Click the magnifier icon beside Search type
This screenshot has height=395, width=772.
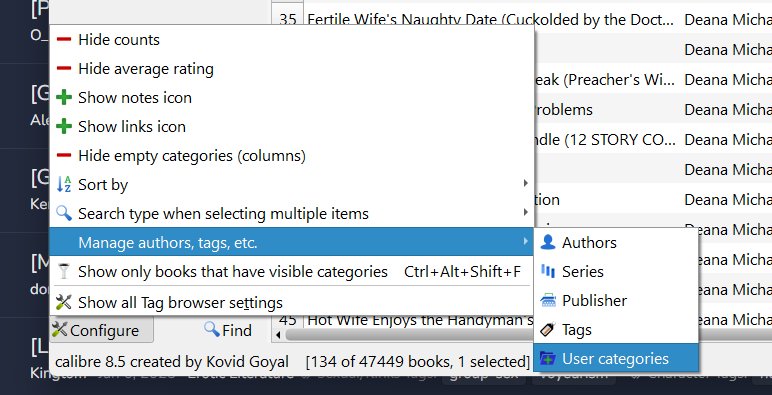point(64,213)
